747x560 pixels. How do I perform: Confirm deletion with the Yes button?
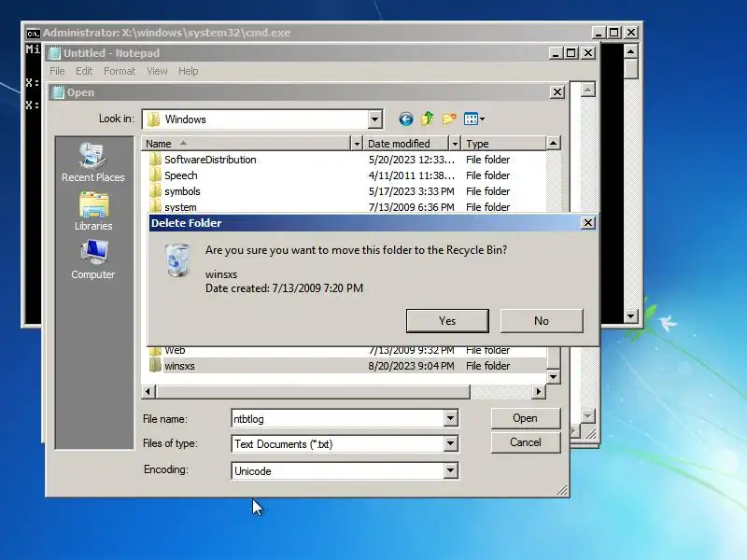click(447, 321)
